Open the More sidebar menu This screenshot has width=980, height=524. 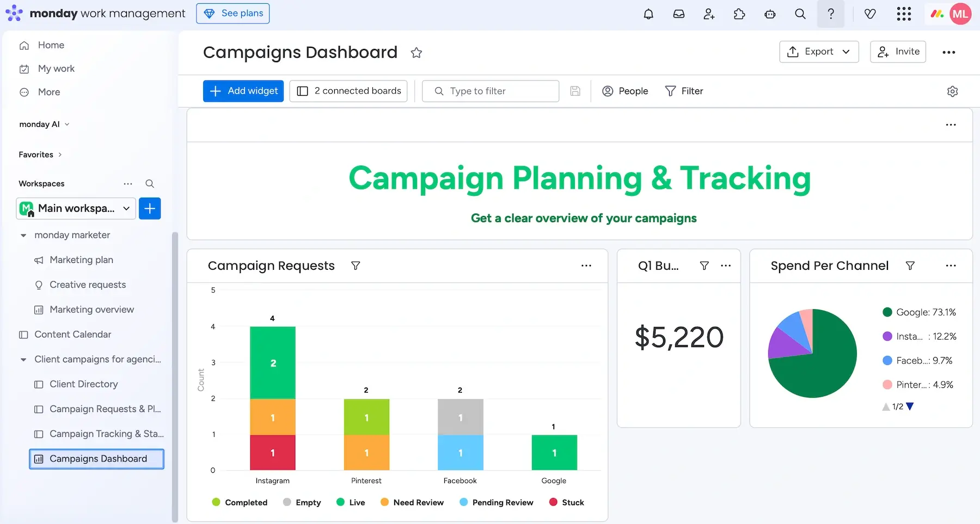[39, 92]
